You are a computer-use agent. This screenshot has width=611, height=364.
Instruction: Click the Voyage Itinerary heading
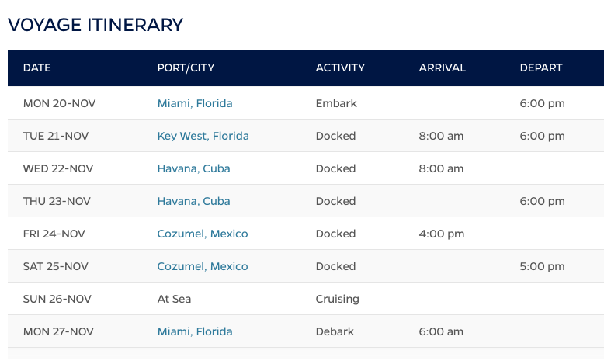95,25
